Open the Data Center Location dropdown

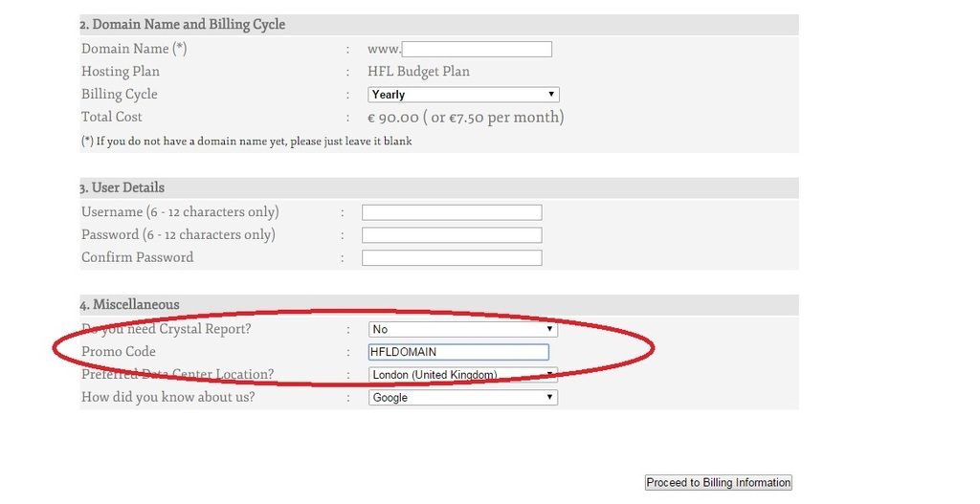[x=463, y=375]
